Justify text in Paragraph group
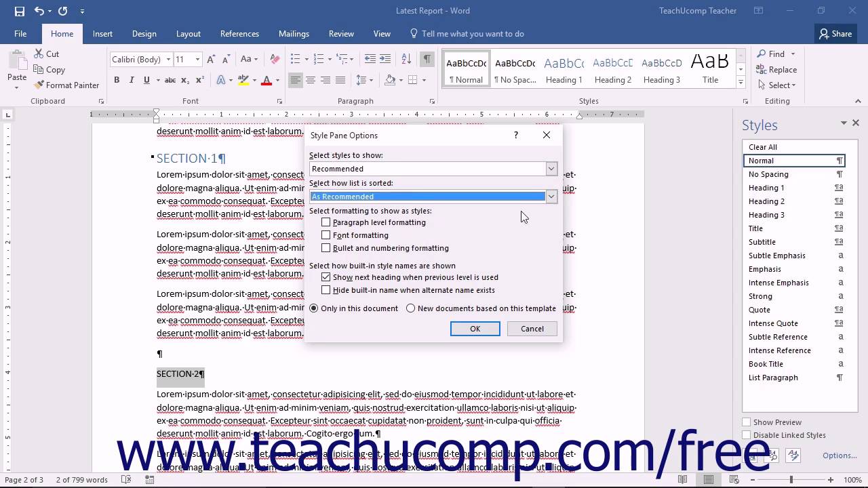The width and height of the screenshot is (868, 488). (340, 80)
